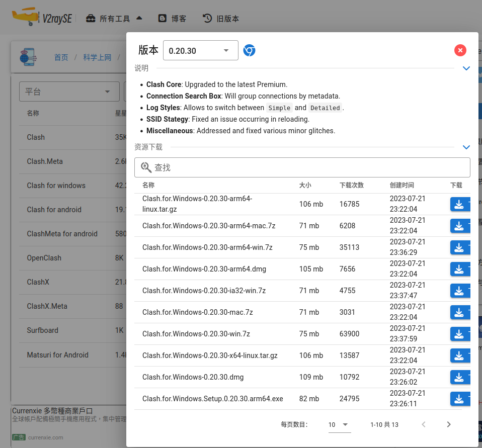Download Clash.for.Windows-0.20.30-arm64-mac.7z file
Screen dimensions: 482x448
(459, 226)
